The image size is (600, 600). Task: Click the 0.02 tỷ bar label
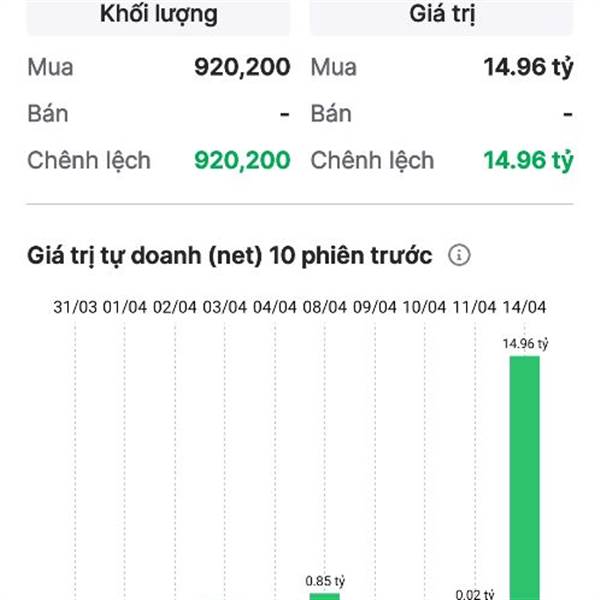pos(475,594)
